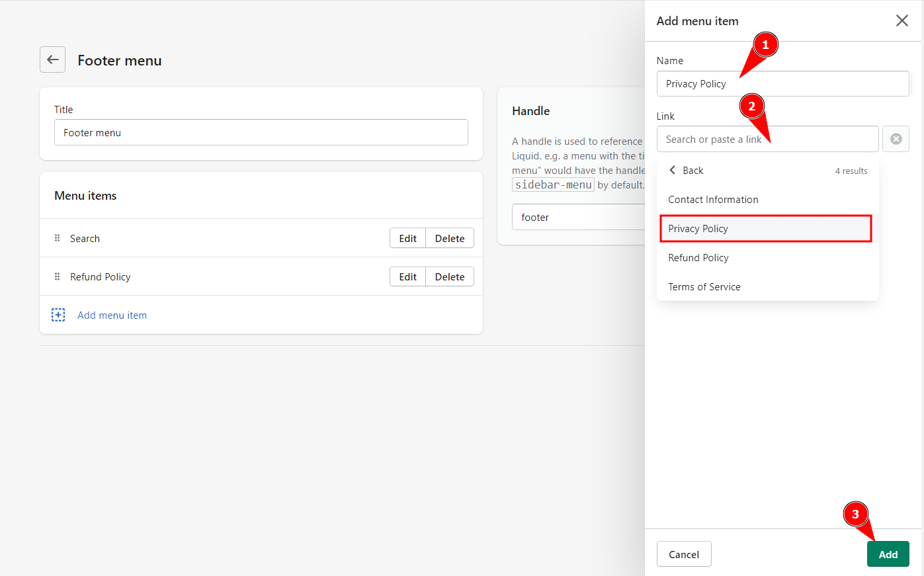Select Refund Policy from the link suggestions
The width and height of the screenshot is (924, 576).
698,257
